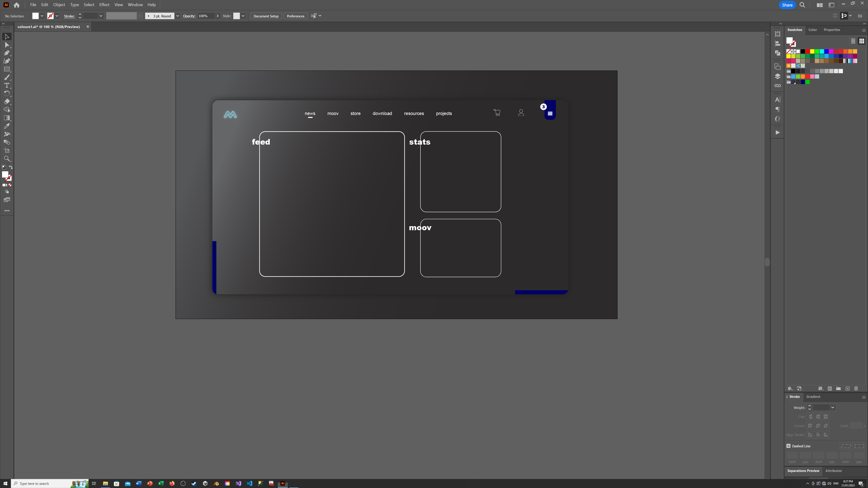The width and height of the screenshot is (868, 488).
Task: Choose the Curvature tool
Action: coord(7,61)
